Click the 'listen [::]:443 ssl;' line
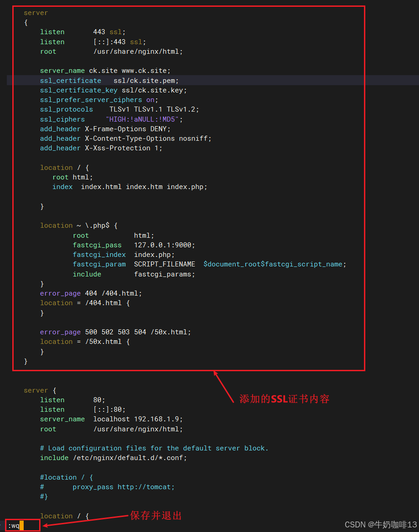 click(93, 42)
